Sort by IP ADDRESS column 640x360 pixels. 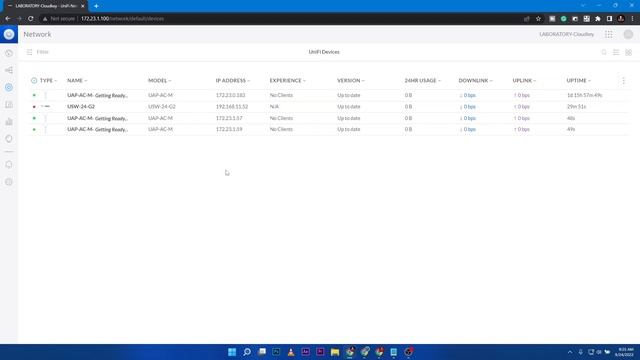point(233,80)
